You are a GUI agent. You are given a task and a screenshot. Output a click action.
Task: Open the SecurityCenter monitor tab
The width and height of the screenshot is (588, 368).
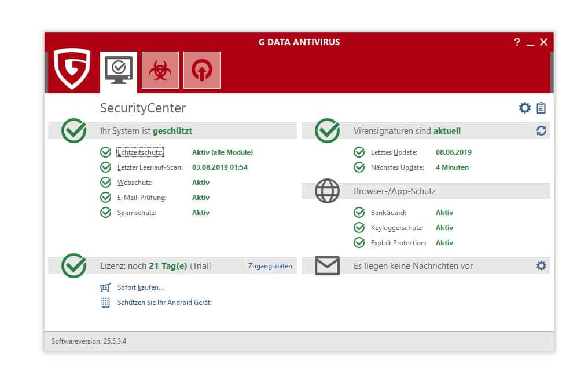point(119,71)
